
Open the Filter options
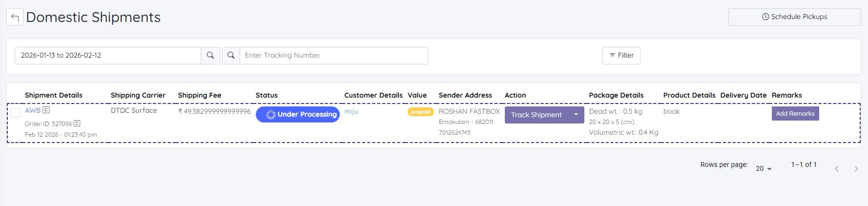621,56
